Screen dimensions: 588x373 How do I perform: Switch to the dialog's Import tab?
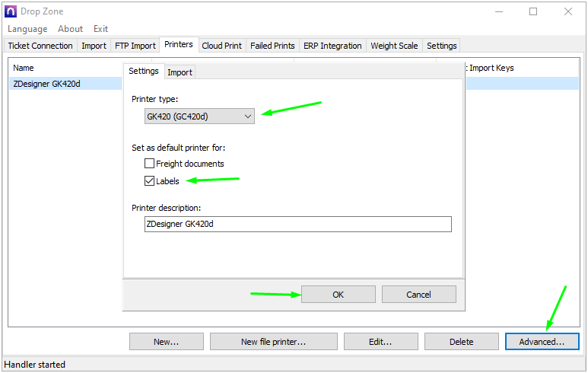tap(180, 72)
